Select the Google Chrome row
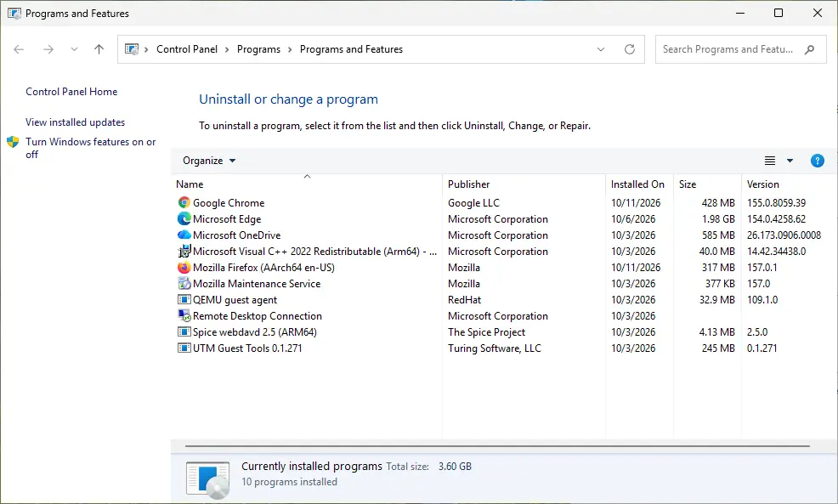This screenshot has width=838, height=504. tap(502, 202)
